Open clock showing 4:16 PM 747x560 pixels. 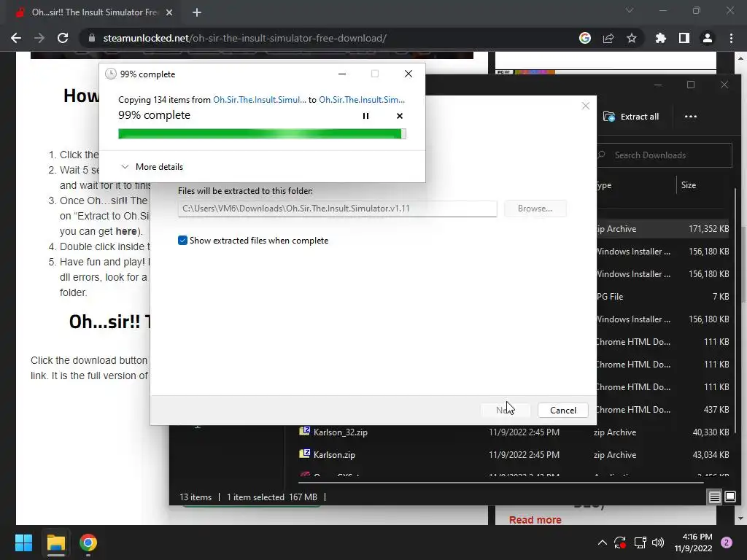pos(693,542)
